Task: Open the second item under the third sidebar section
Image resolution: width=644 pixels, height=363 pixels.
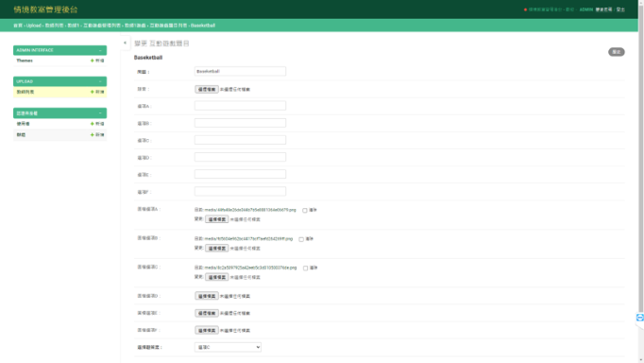Action: (x=21, y=135)
